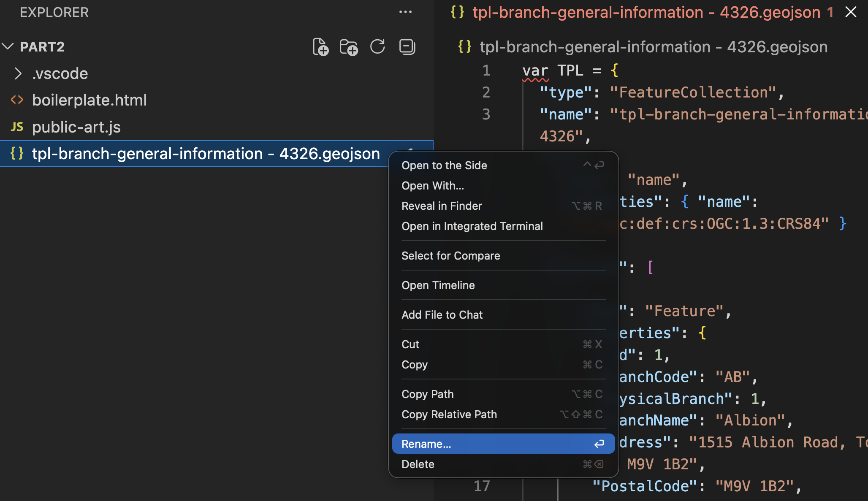The height and width of the screenshot is (501, 868).
Task: Click the braces icon on the editor tab
Action: point(457,12)
